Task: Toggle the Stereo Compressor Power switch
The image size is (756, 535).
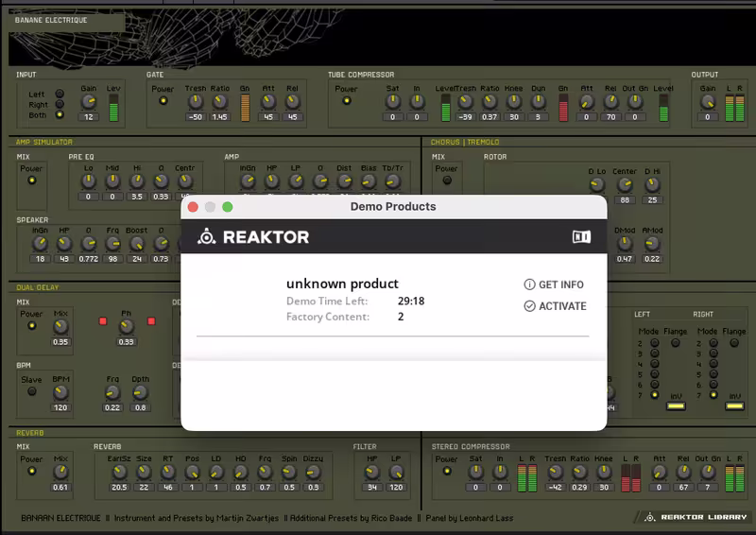Action: click(x=447, y=471)
